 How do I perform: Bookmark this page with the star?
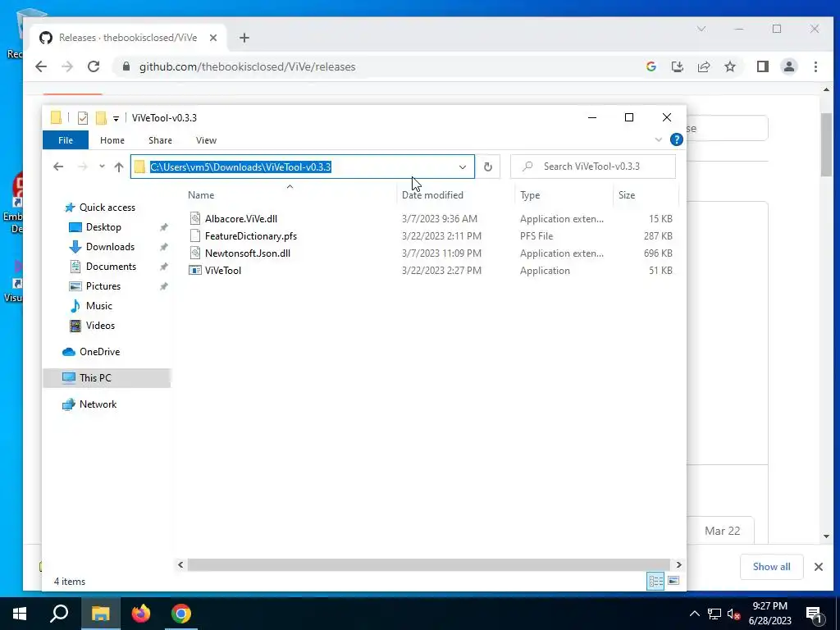729,66
